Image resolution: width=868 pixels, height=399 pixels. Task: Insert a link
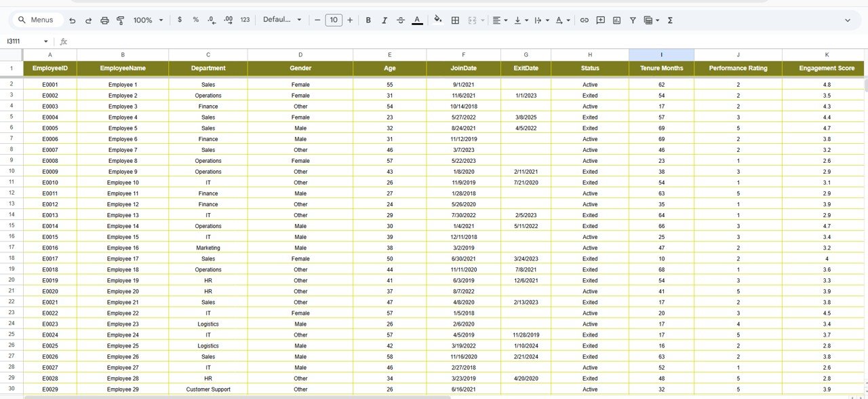584,20
